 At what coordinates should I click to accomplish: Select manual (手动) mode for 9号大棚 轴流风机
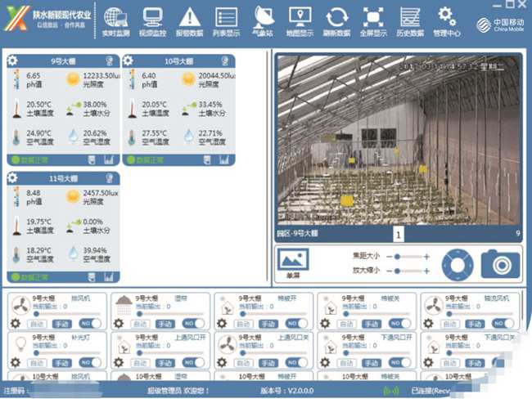point(475,324)
